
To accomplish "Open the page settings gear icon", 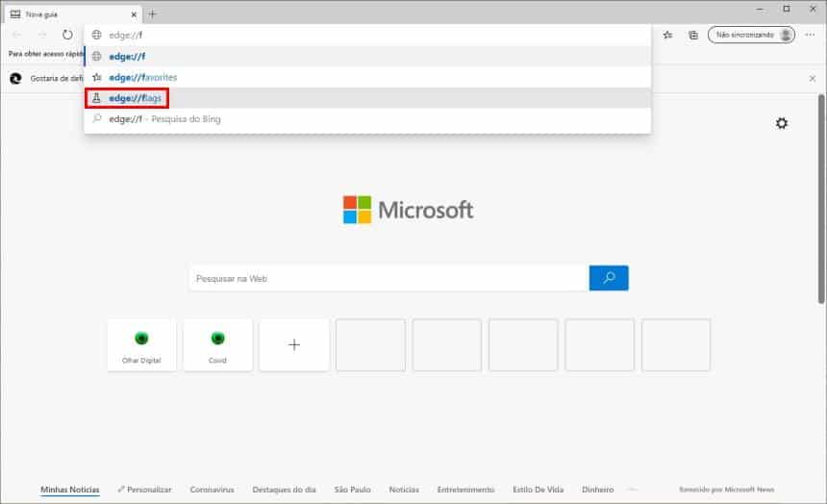I will 782,123.
